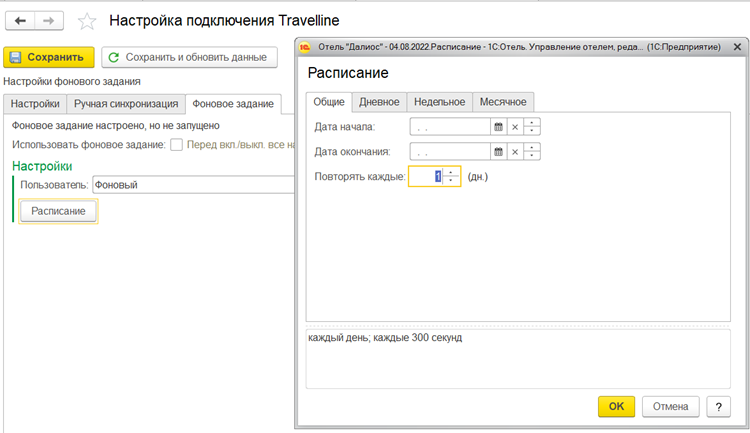Clear the Дата окончания field

515,152
